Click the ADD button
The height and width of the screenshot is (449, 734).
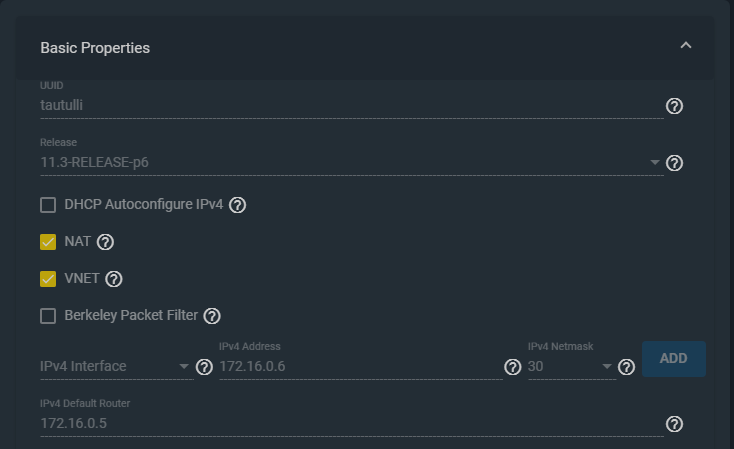click(674, 359)
